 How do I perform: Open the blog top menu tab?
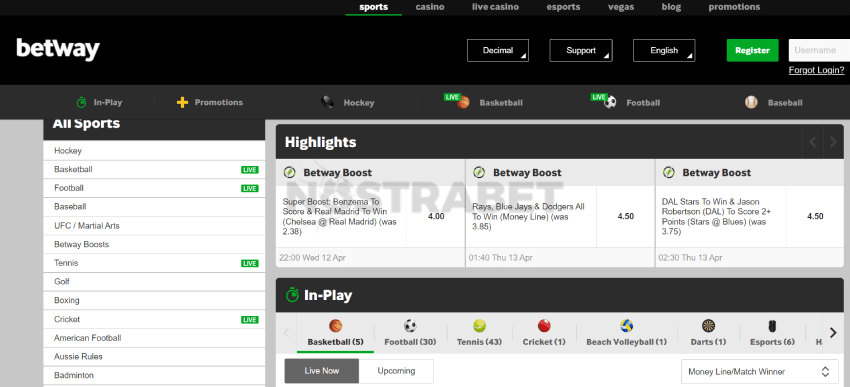[671, 7]
